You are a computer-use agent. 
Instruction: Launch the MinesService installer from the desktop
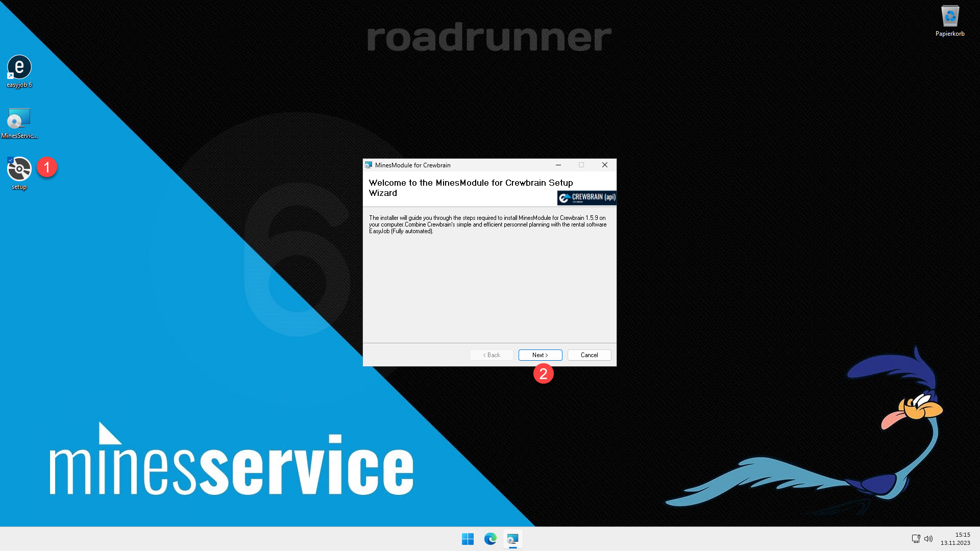click(19, 119)
